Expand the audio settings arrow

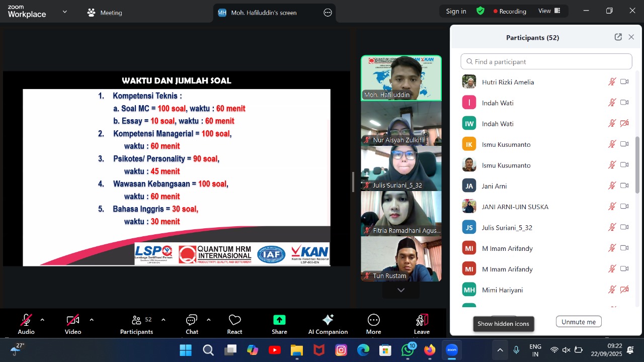click(x=42, y=320)
